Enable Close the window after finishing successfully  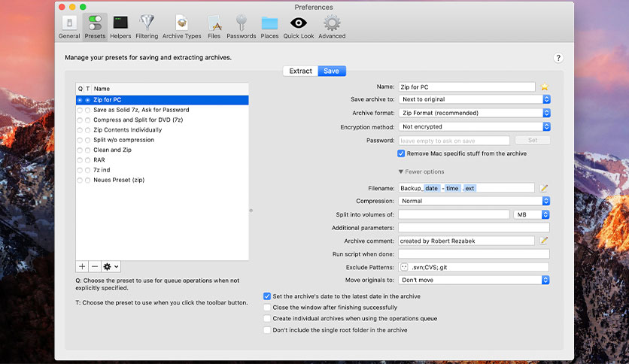[x=267, y=308]
